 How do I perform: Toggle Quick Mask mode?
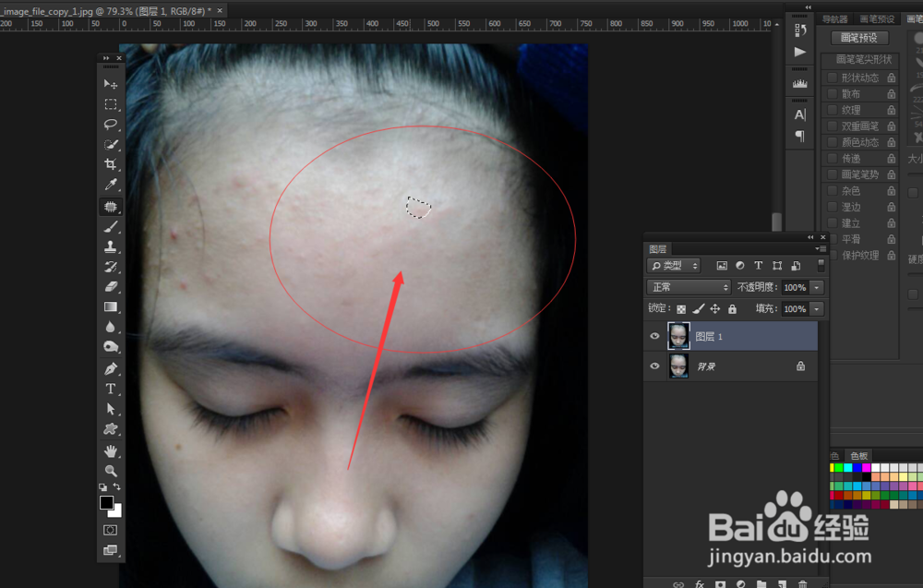click(110, 531)
